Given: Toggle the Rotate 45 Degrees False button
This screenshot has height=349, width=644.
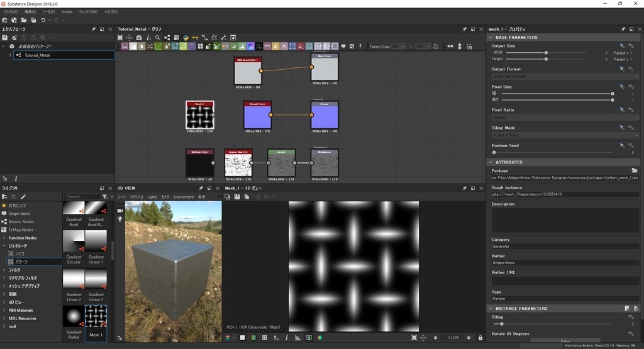Looking at the screenshot, I should [565, 340].
